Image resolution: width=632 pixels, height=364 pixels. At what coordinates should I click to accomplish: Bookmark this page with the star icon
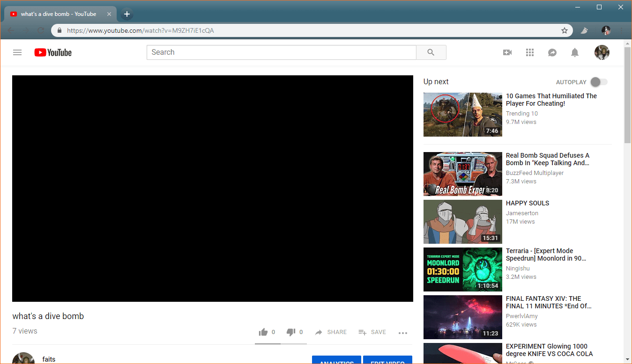coord(565,30)
